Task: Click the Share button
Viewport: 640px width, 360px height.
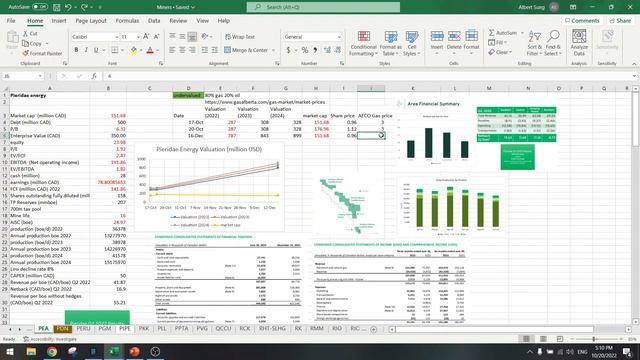Action: 620,20
